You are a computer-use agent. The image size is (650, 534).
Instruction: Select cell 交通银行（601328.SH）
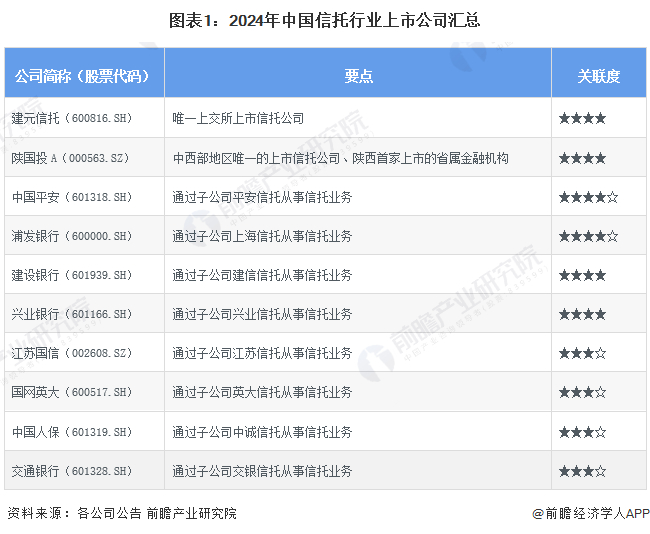pos(85,471)
